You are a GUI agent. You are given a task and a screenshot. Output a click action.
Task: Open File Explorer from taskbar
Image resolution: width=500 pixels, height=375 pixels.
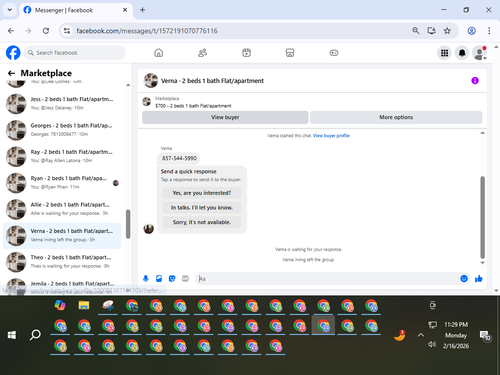[x=84, y=305]
